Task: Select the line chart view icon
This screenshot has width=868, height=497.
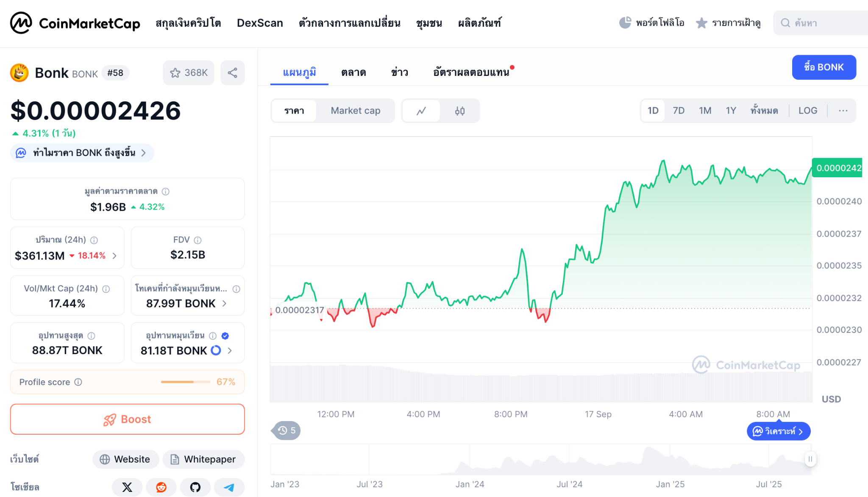Action: point(421,111)
